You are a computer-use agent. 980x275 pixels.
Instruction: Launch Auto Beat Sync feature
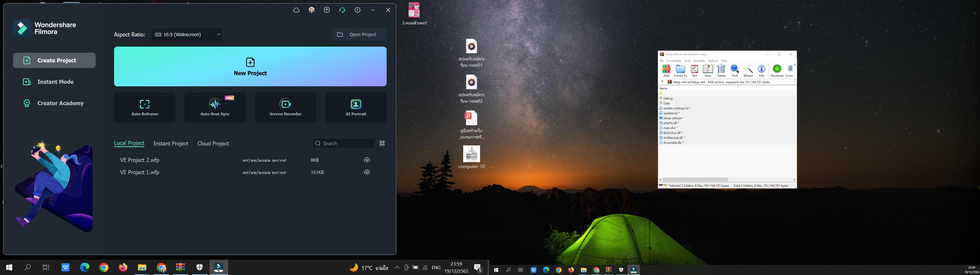tap(215, 107)
